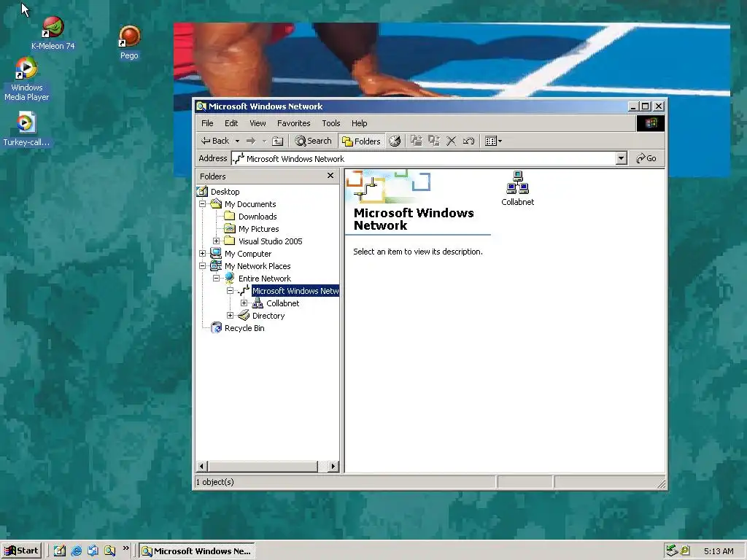Click the Delete X toolbar icon

[451, 141]
